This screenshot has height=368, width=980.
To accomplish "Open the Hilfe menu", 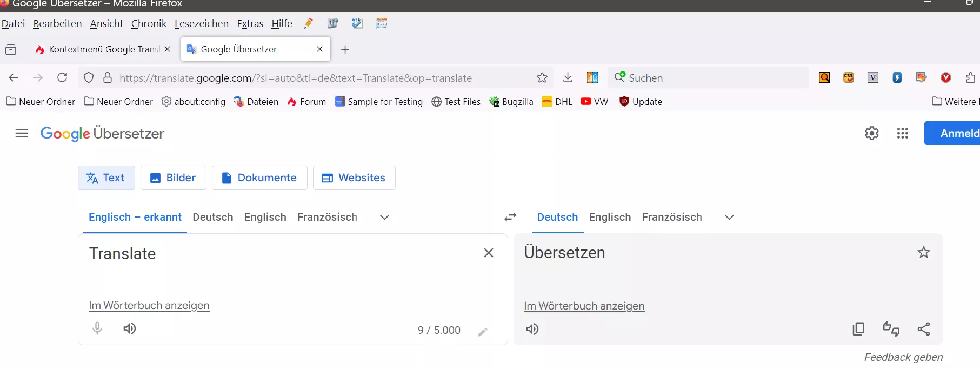I will 282,24.
